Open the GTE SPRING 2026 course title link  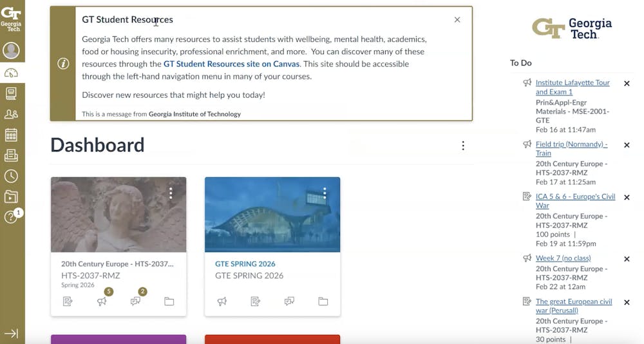245,263
